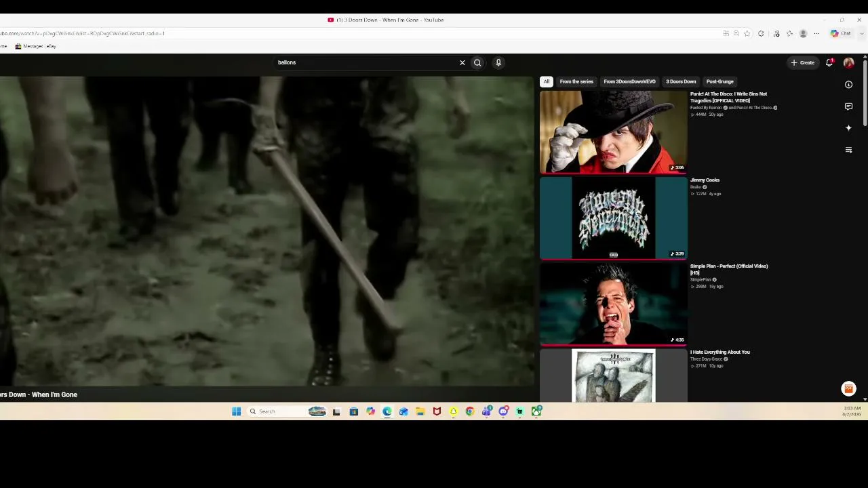Open the taskbar clock and date
Screen dimensions: 868x488
pyautogui.click(x=852, y=411)
